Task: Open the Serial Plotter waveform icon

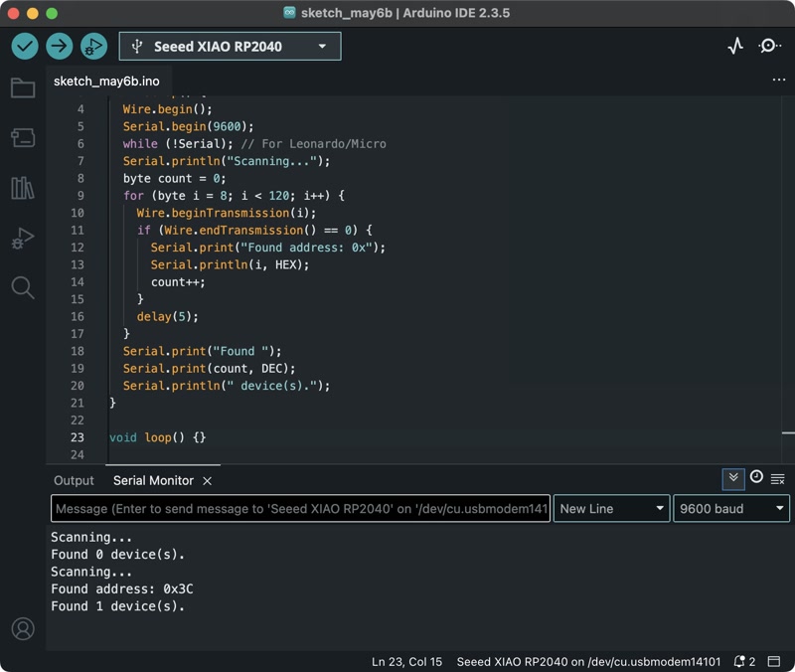Action: point(735,46)
